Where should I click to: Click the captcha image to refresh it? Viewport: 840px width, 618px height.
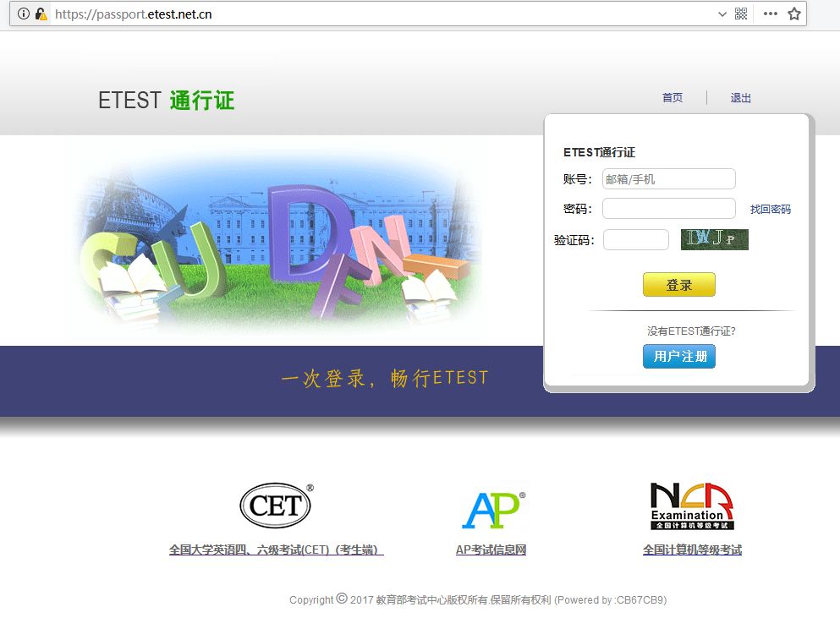[x=713, y=239]
